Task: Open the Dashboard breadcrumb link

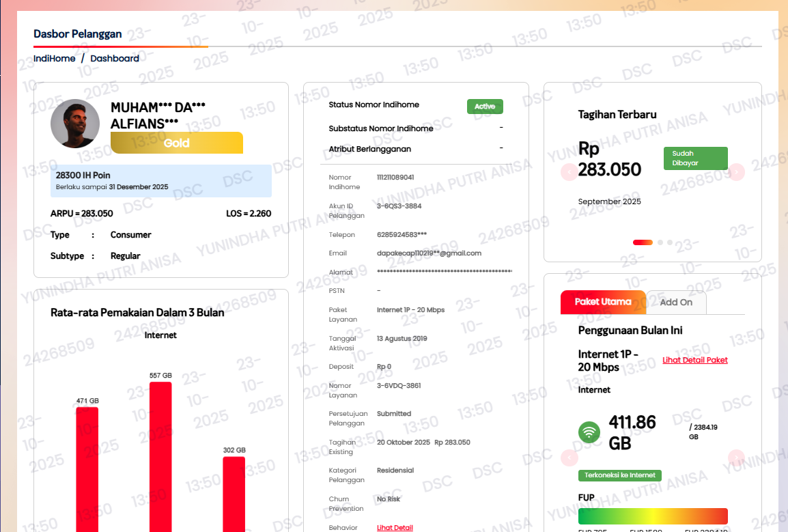Action: (x=115, y=58)
